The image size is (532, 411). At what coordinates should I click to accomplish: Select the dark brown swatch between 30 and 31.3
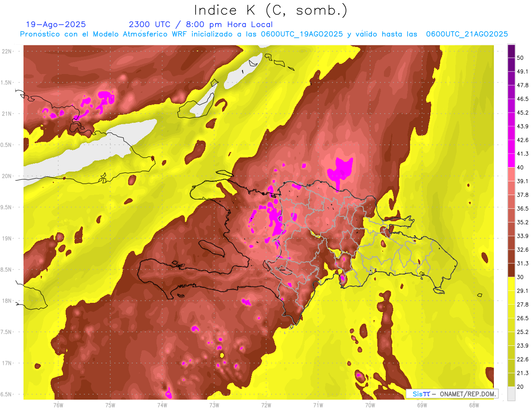click(x=511, y=270)
